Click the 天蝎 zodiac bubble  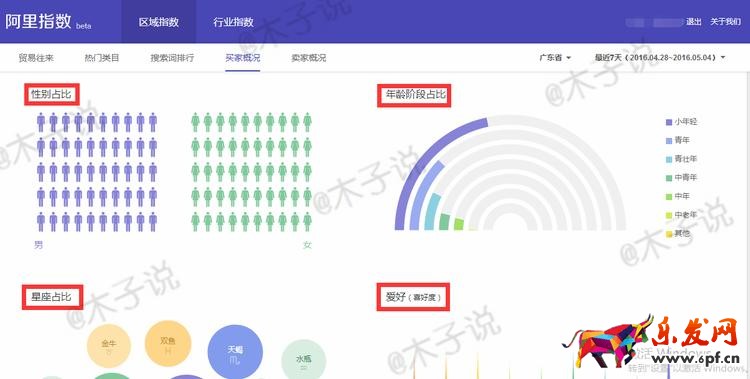(235, 353)
